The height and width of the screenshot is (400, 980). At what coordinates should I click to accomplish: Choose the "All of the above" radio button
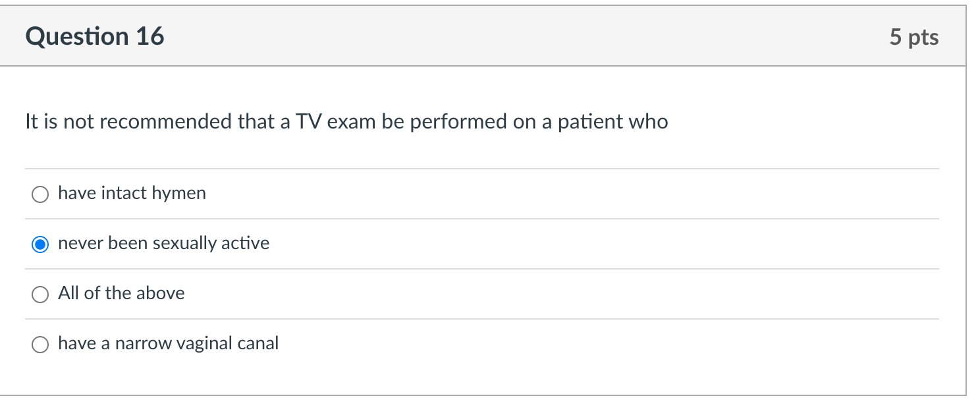click(x=40, y=295)
